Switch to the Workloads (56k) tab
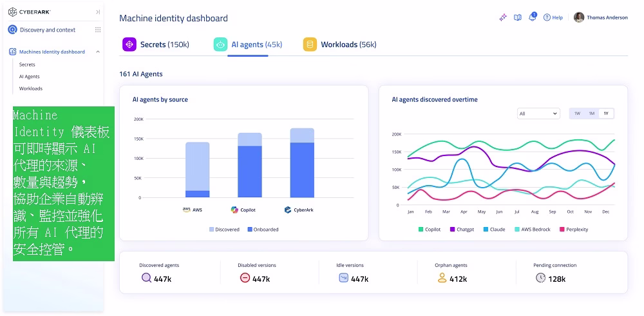 click(340, 44)
